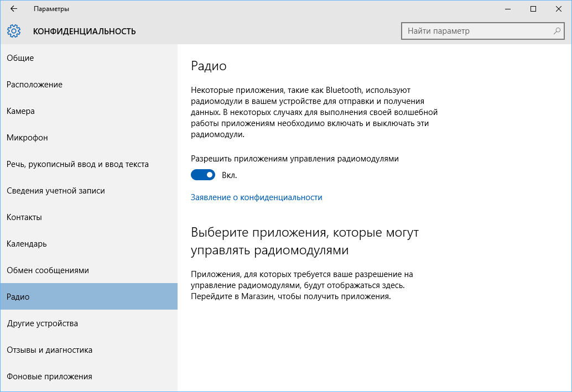Viewport: 572px width, 392px height.
Task: Minimize the Параметры window
Action: pos(507,9)
